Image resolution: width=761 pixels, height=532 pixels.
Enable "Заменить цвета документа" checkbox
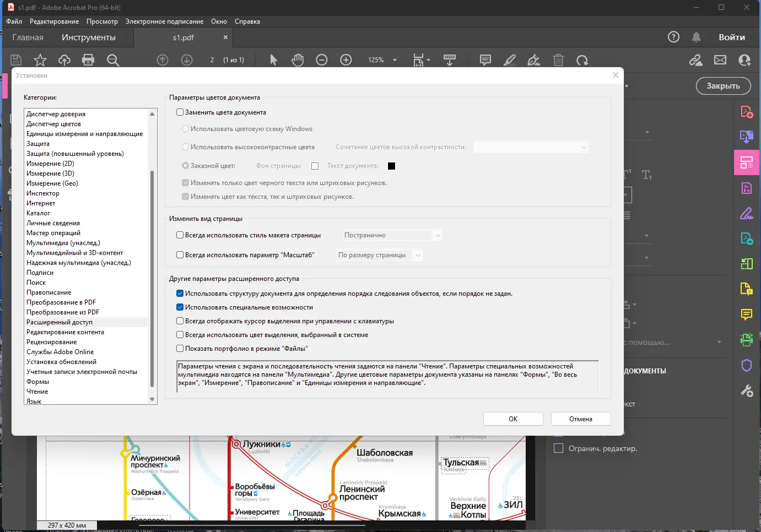[180, 112]
